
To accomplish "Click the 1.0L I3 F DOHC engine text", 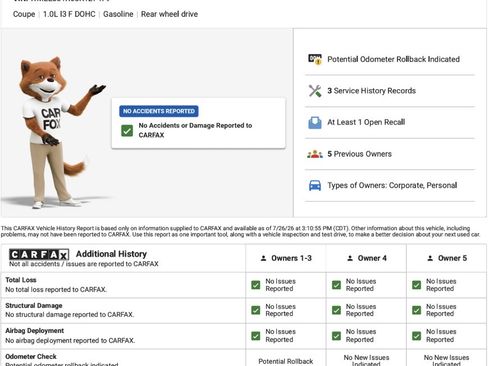I will point(69,14).
